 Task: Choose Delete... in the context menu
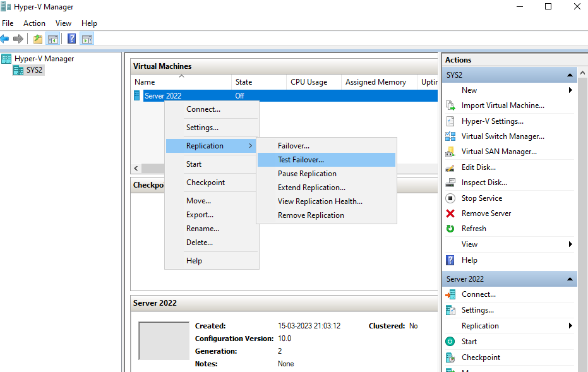point(212,243)
